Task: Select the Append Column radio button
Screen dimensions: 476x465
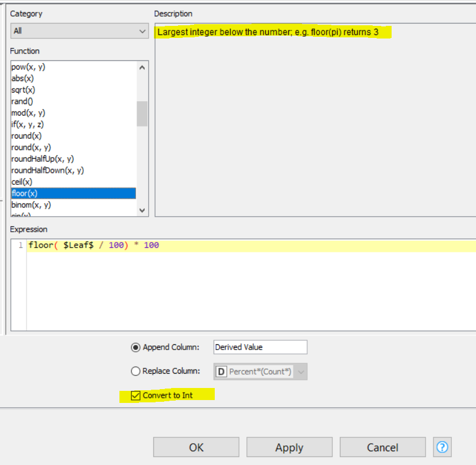Action: (136, 347)
